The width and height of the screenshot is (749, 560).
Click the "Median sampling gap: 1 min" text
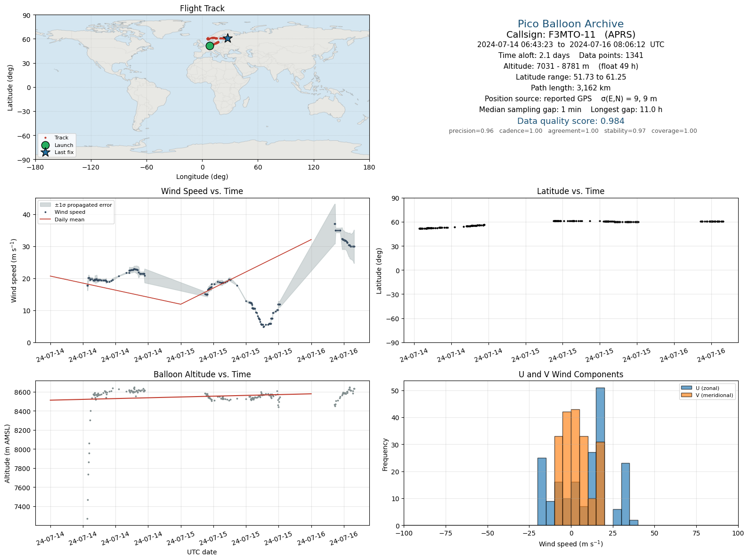click(530, 110)
